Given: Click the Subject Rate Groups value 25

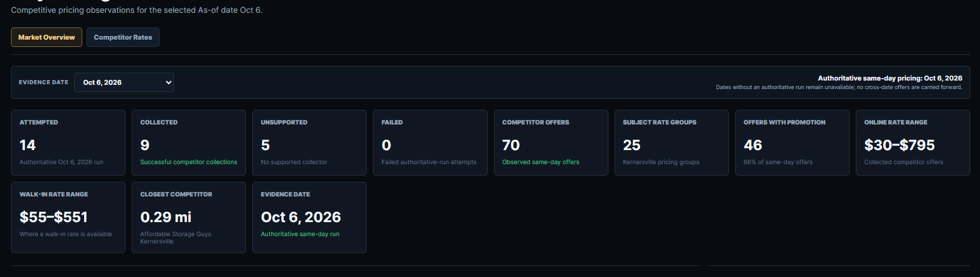Looking at the screenshot, I should [632, 145].
